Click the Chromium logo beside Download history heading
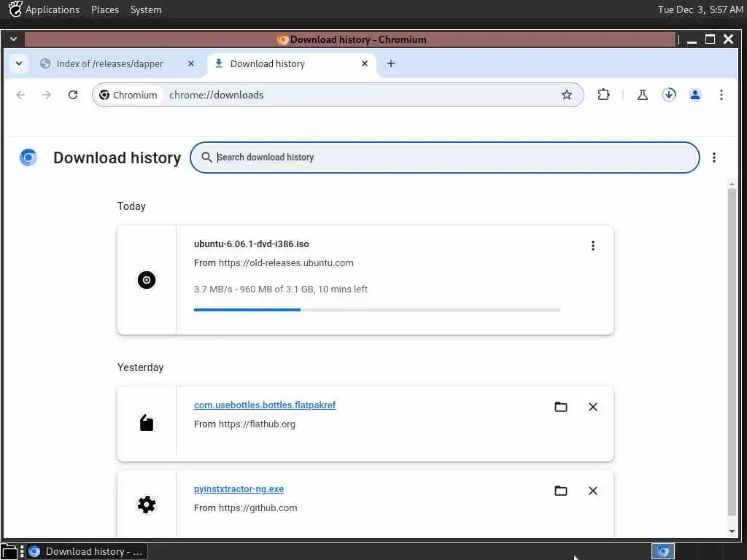This screenshot has width=747, height=560. 28,157
